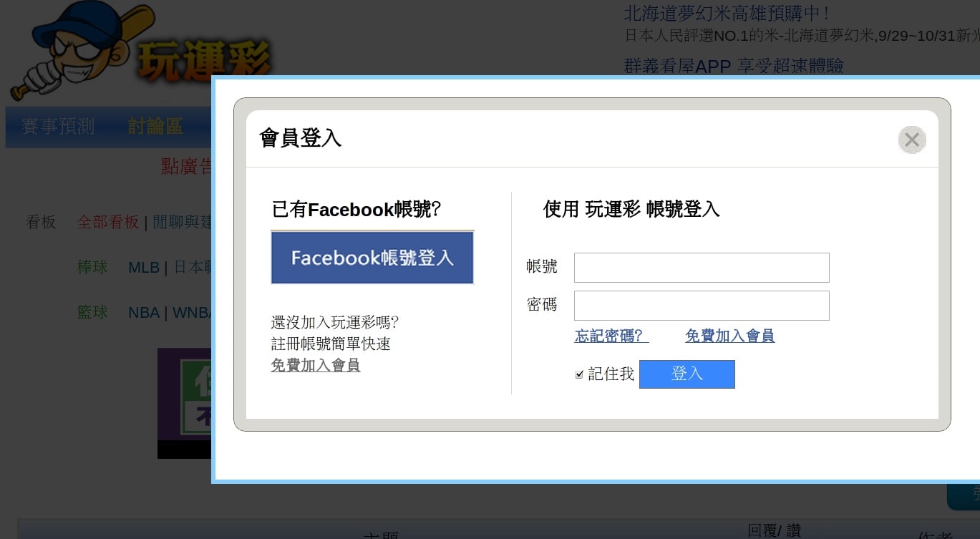Open 免費加入會員 link under Facebook section
The height and width of the screenshot is (539, 980).
tap(315, 365)
